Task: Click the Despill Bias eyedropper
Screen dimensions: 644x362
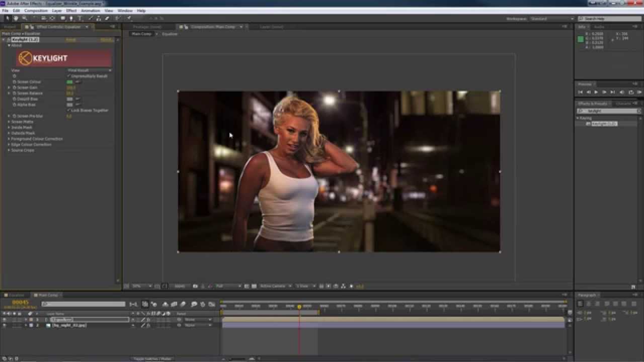Action: [x=77, y=99]
